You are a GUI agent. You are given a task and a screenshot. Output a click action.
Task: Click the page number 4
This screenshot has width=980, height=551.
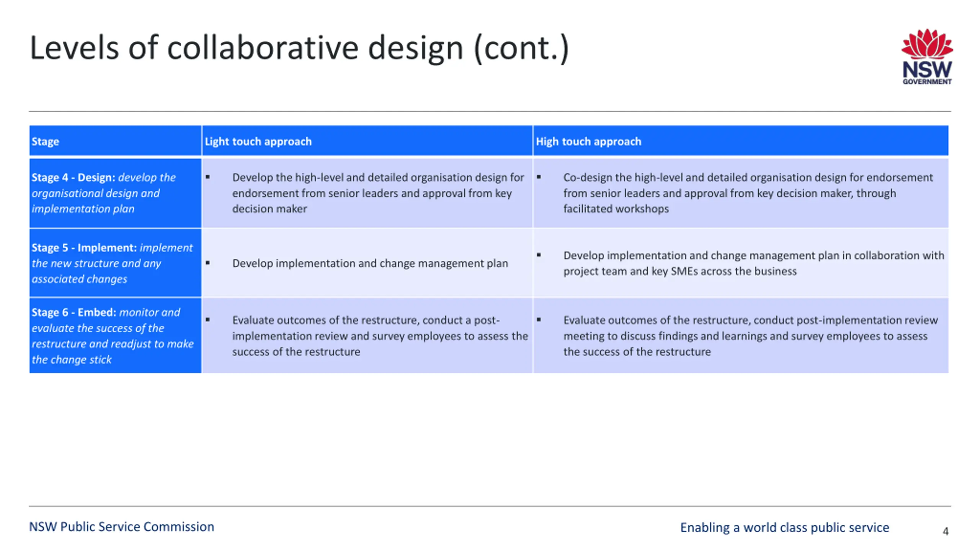coord(945,531)
